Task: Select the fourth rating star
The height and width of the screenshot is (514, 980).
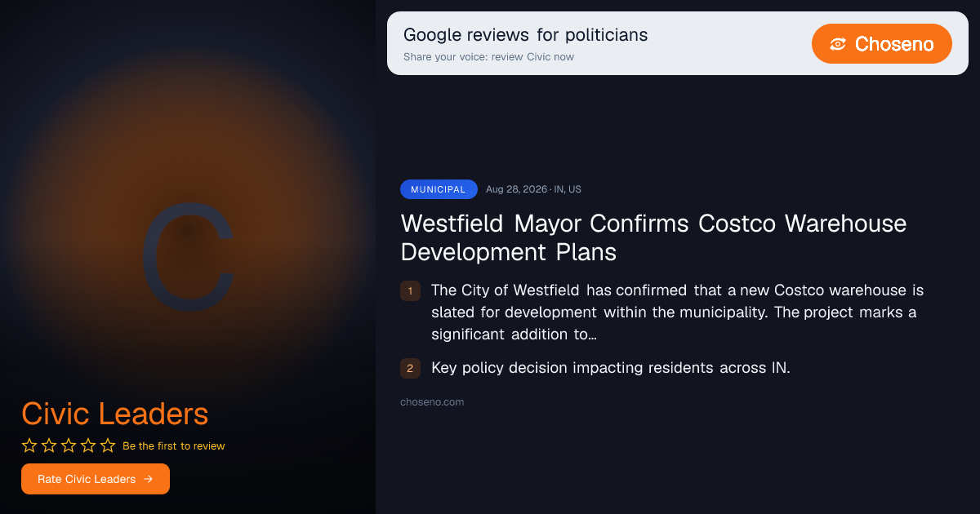Action: [x=88, y=445]
